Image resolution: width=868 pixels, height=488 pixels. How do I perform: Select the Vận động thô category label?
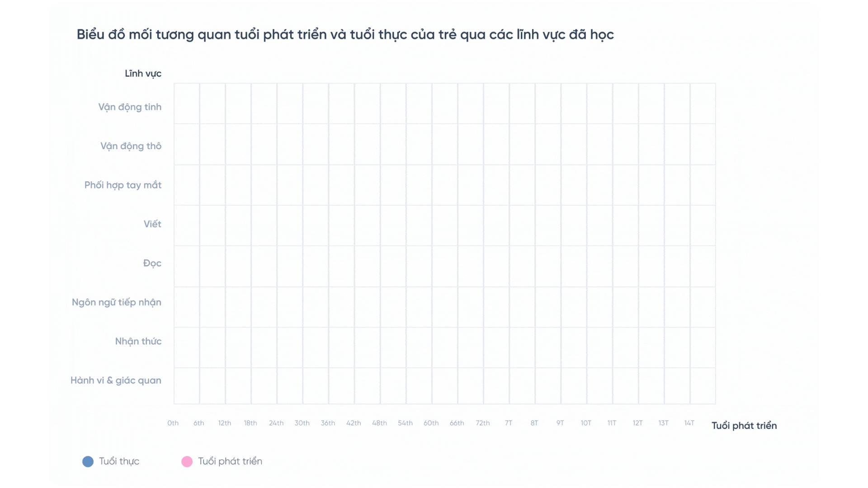[131, 146]
